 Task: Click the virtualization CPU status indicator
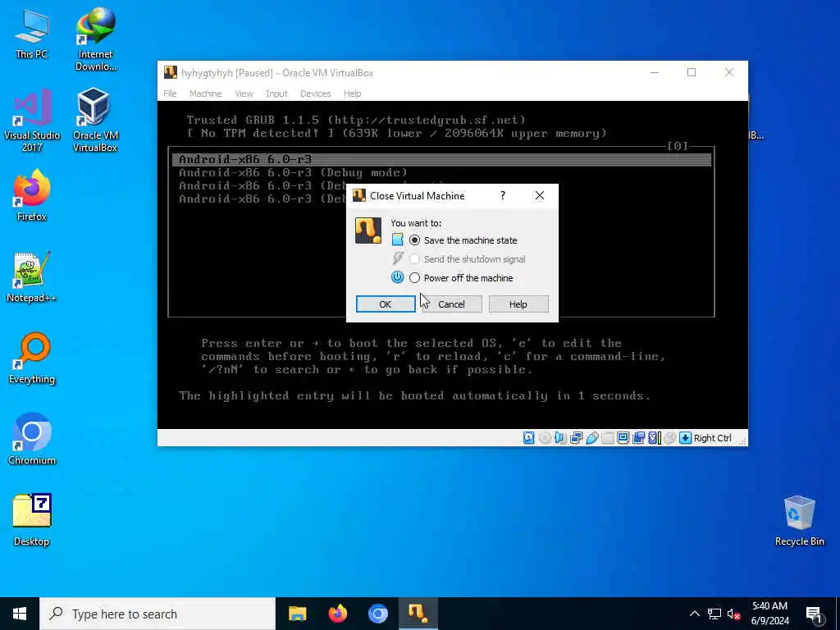coord(654,438)
